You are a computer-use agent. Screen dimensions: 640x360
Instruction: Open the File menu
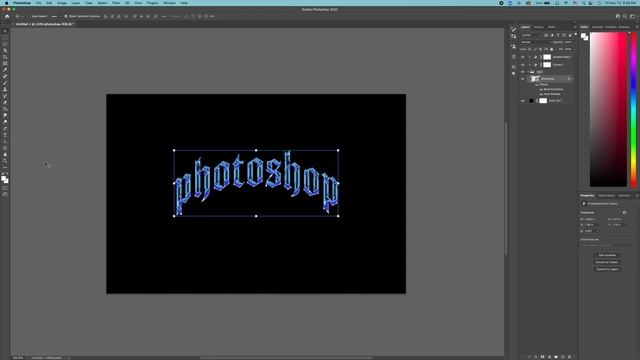tap(38, 3)
